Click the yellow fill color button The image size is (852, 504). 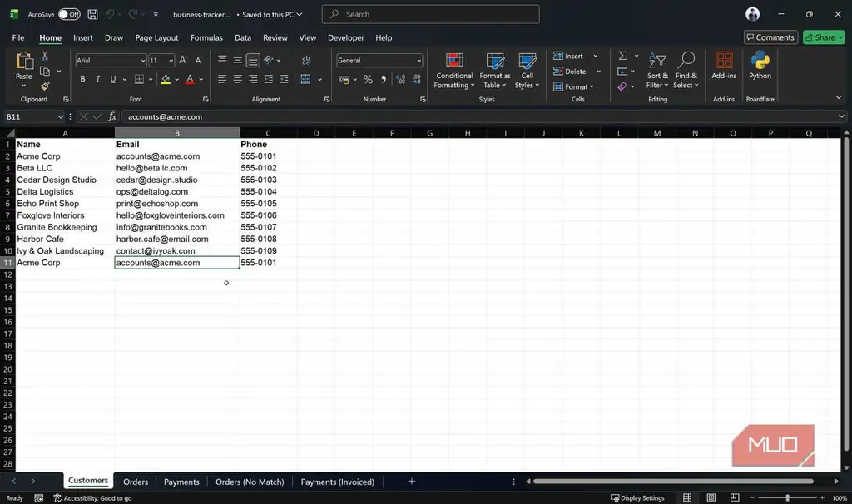pyautogui.click(x=166, y=79)
